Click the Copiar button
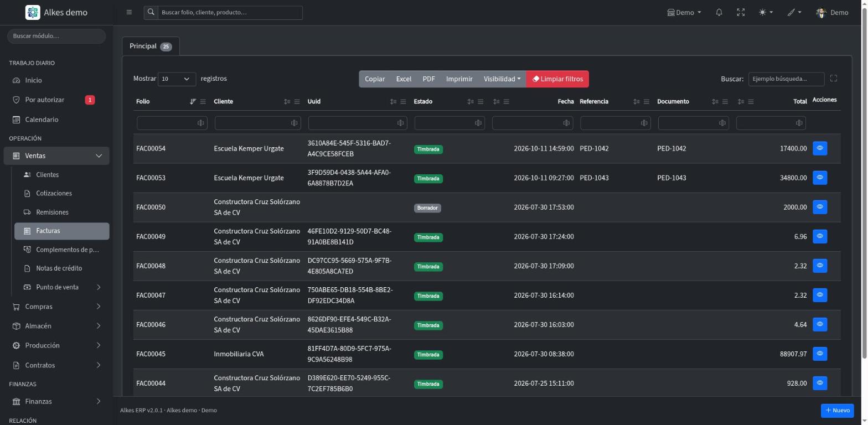Viewport: 868px width, 425px height. pyautogui.click(x=375, y=79)
